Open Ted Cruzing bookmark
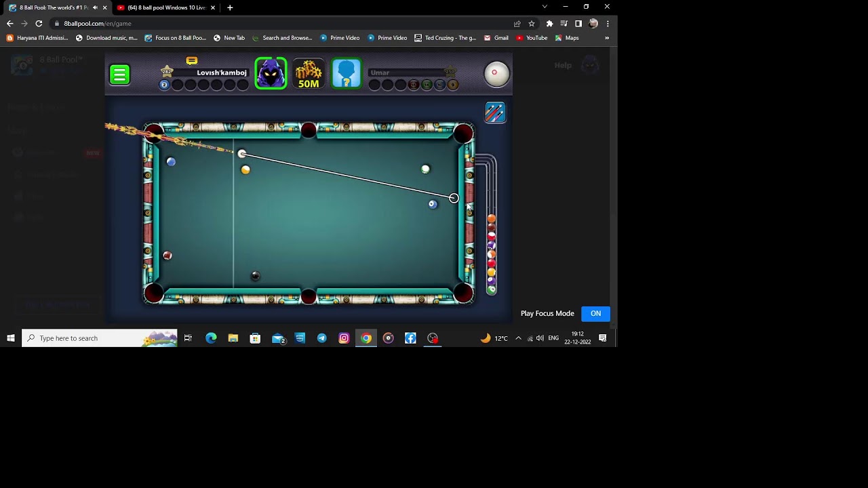 click(x=446, y=38)
